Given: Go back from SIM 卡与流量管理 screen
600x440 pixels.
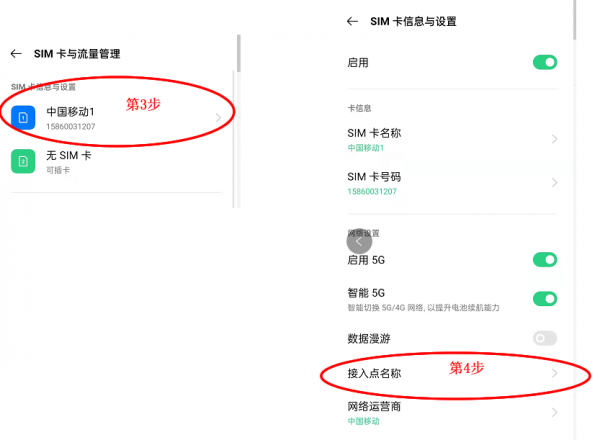Looking at the screenshot, I should 16,54.
